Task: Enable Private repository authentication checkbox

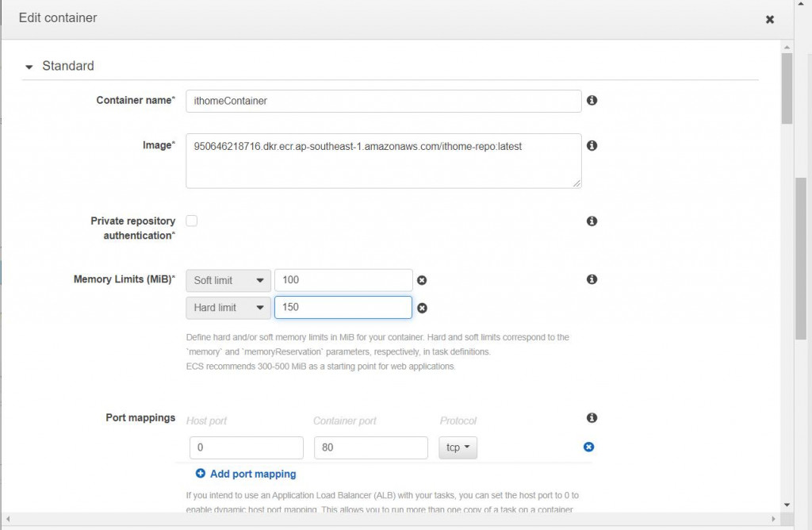Action: tap(191, 221)
